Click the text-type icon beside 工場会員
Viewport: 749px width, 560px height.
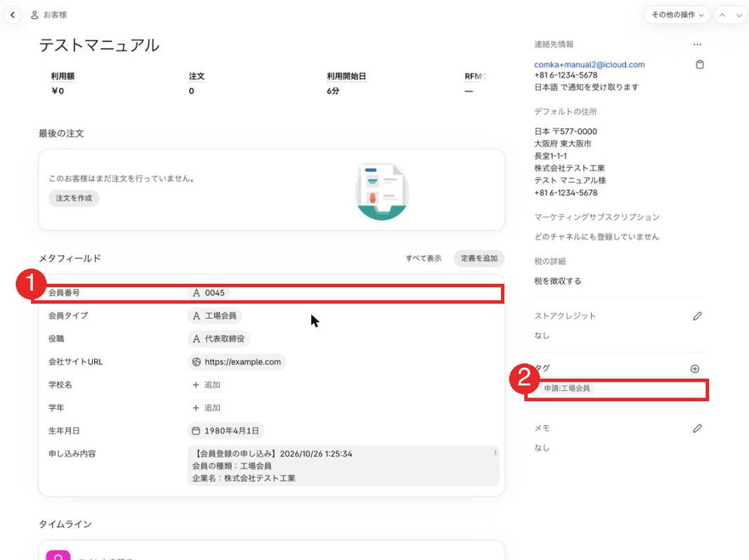pyautogui.click(x=196, y=316)
